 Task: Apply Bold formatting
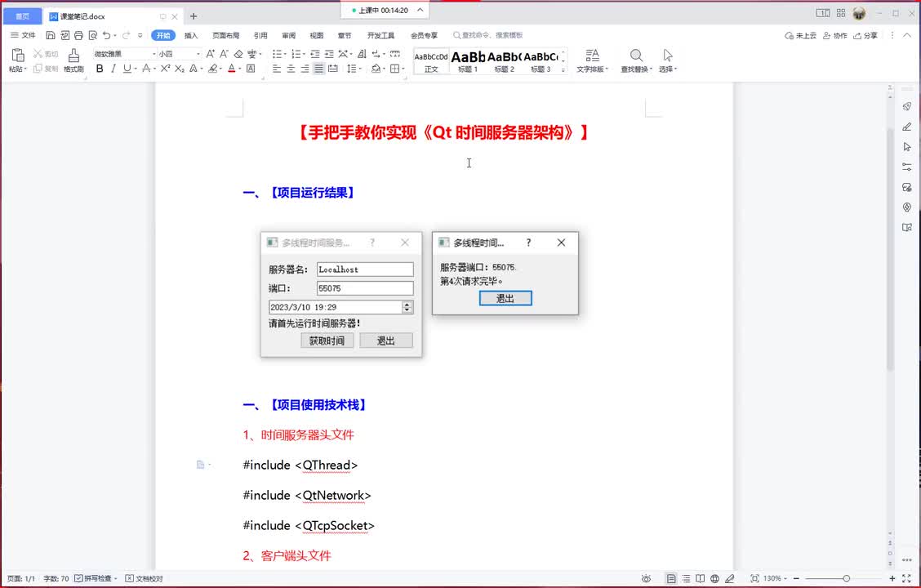100,69
